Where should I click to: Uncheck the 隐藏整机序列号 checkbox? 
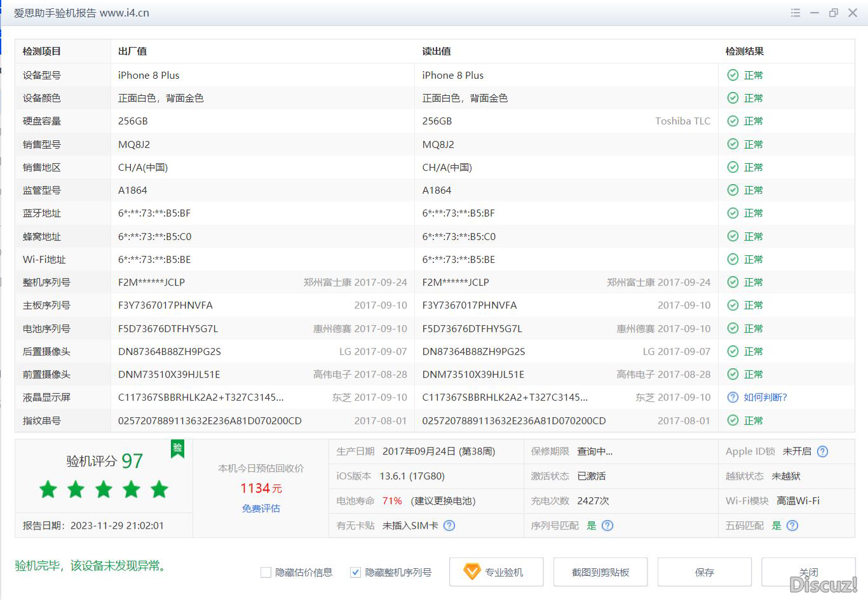pos(356,572)
